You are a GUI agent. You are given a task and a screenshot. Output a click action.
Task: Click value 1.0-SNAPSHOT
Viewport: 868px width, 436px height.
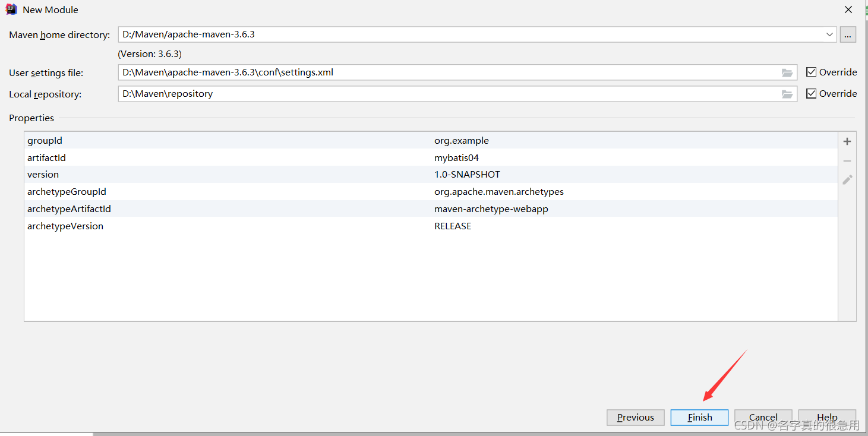(467, 175)
